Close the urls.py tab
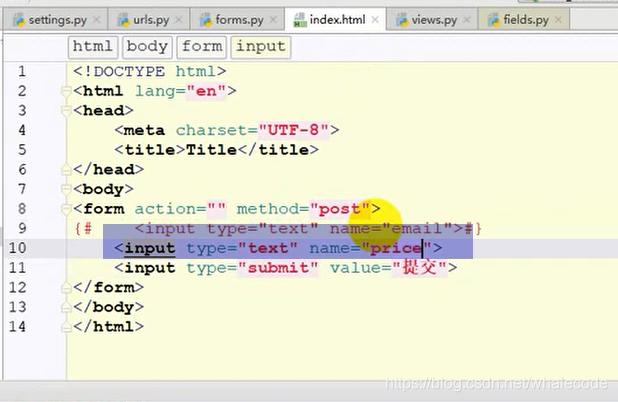This screenshot has height=402, width=618. pos(179,19)
